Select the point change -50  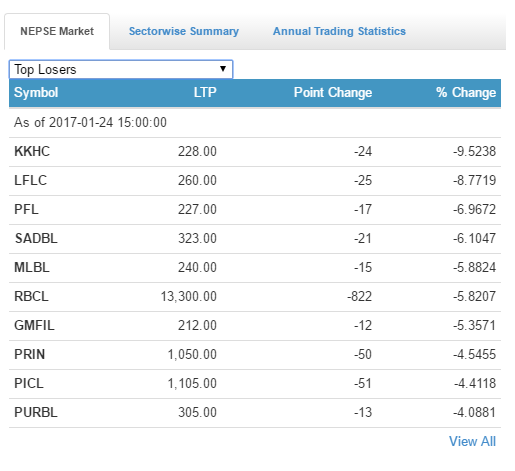(363, 354)
